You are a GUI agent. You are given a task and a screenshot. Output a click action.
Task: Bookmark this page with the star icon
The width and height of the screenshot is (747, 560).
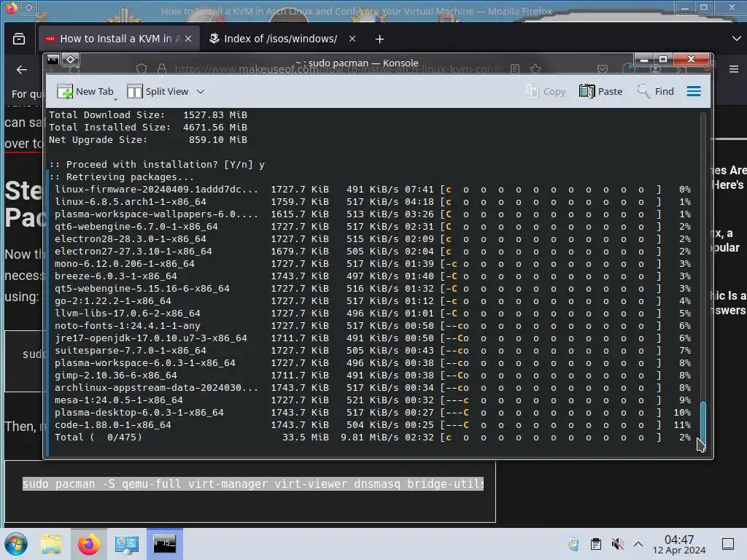click(535, 69)
